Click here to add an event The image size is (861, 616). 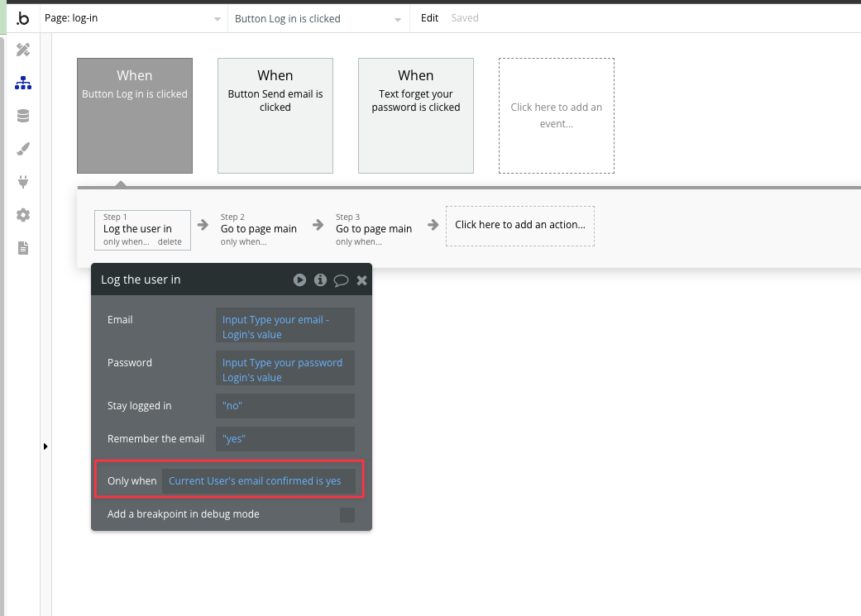[557, 116]
